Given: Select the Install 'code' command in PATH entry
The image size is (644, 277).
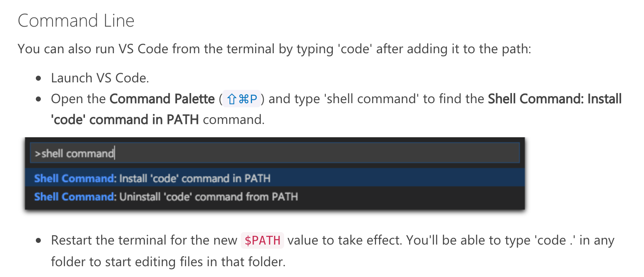Looking at the screenshot, I should [275, 178].
